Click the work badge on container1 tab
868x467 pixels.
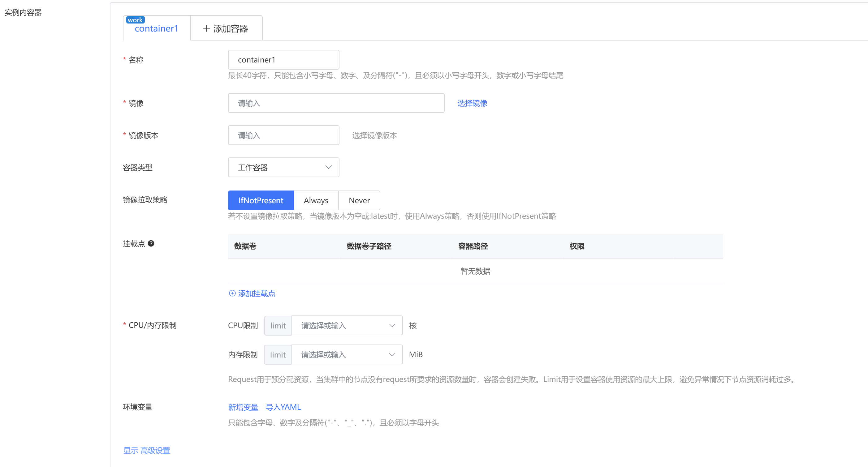pos(135,20)
